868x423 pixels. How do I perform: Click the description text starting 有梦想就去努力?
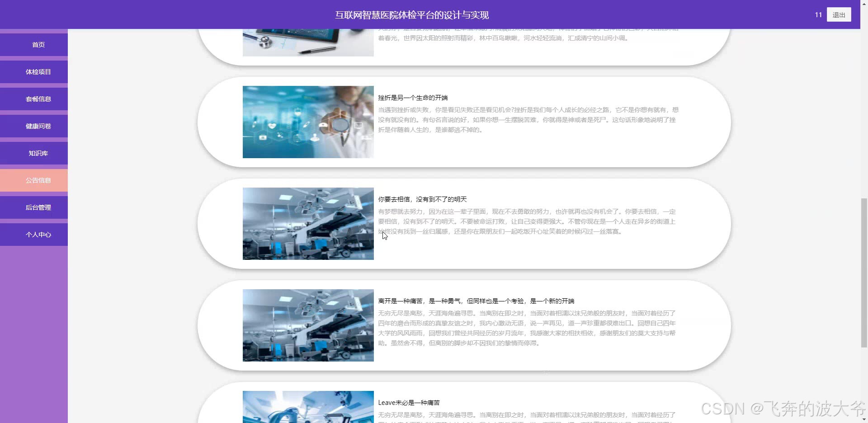527,221
